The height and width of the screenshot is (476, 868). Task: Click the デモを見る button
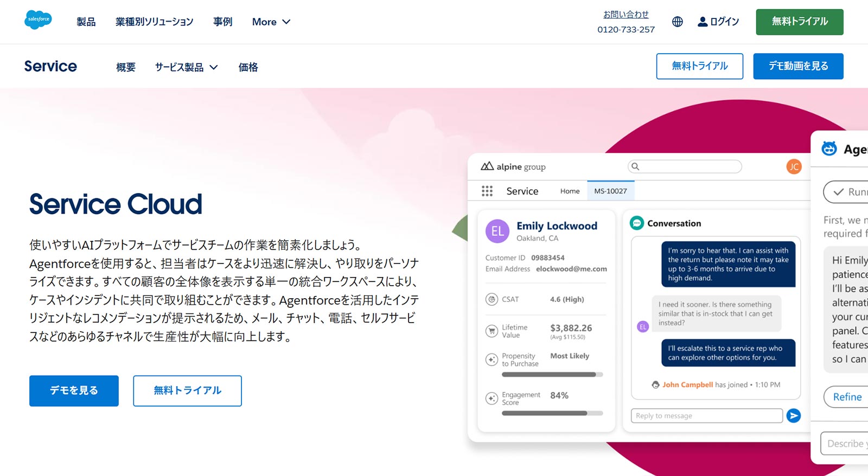click(74, 391)
